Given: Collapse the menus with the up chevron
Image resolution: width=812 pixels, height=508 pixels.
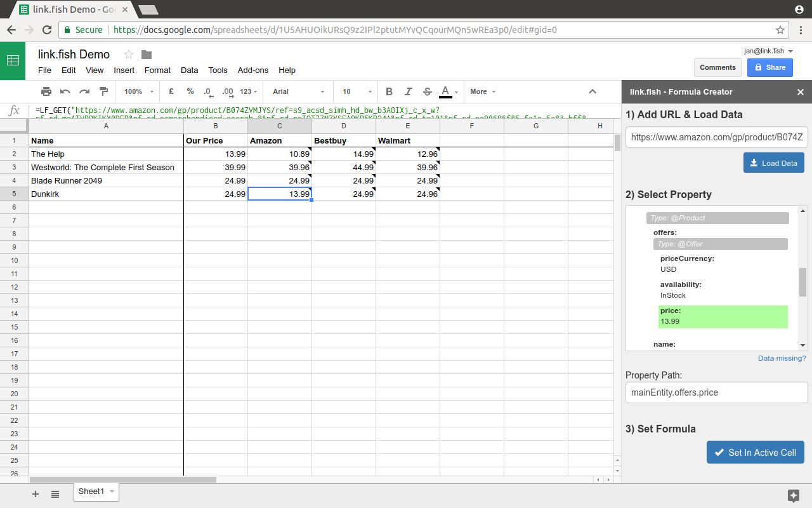Looking at the screenshot, I should pos(593,91).
